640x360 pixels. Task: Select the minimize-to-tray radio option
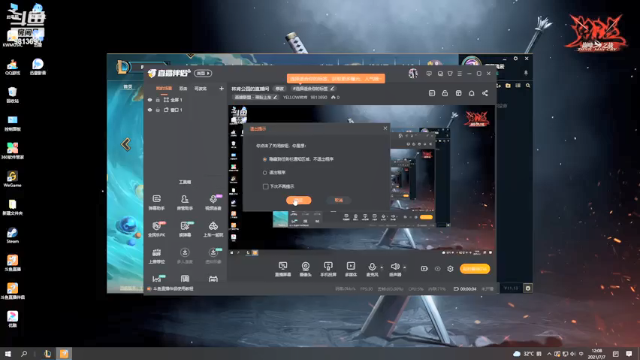pyautogui.click(x=265, y=159)
